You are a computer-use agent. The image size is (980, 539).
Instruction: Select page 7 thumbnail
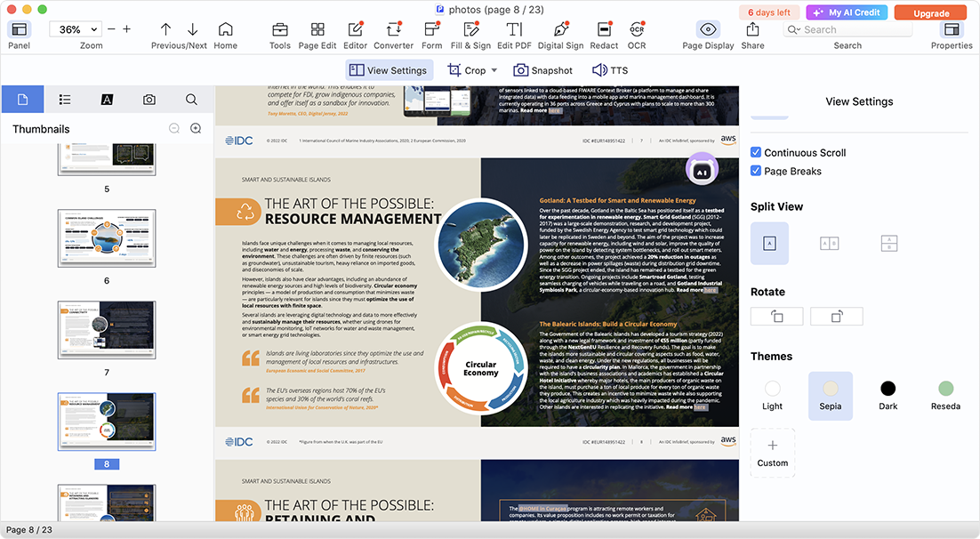point(107,329)
